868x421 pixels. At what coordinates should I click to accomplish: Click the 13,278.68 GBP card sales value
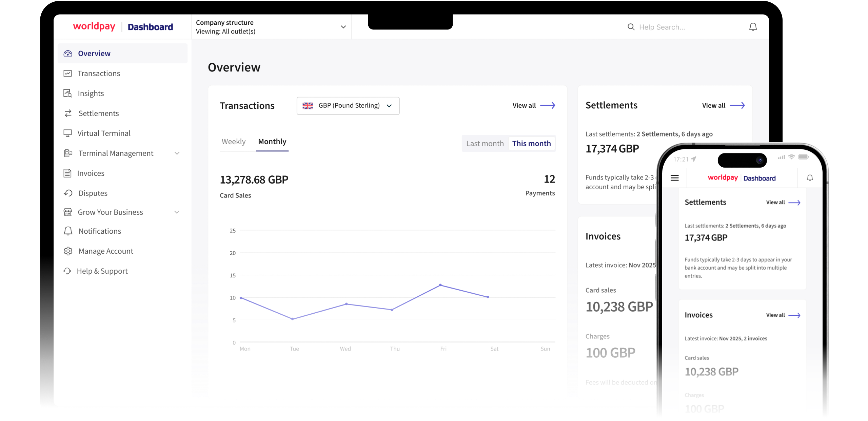click(x=254, y=180)
